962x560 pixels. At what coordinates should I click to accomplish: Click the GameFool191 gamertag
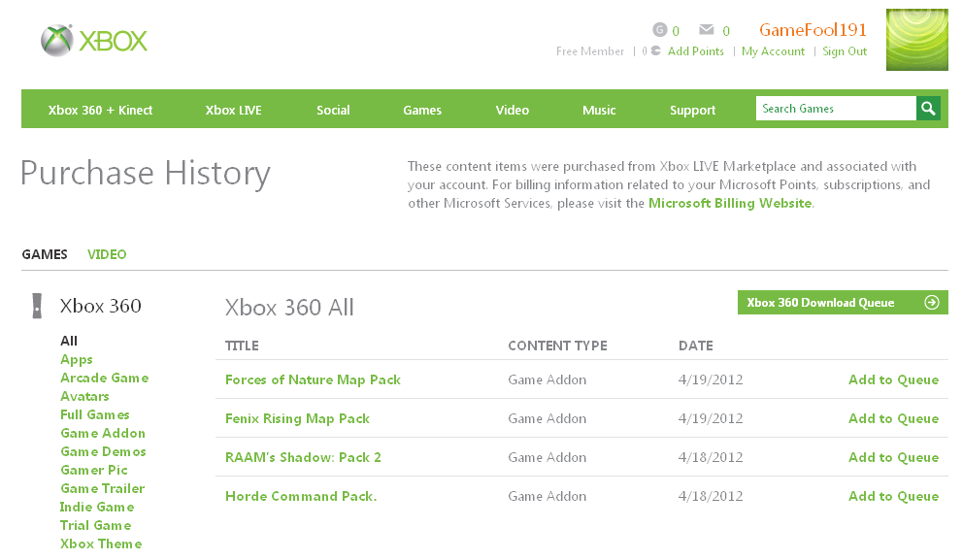pyautogui.click(x=813, y=29)
